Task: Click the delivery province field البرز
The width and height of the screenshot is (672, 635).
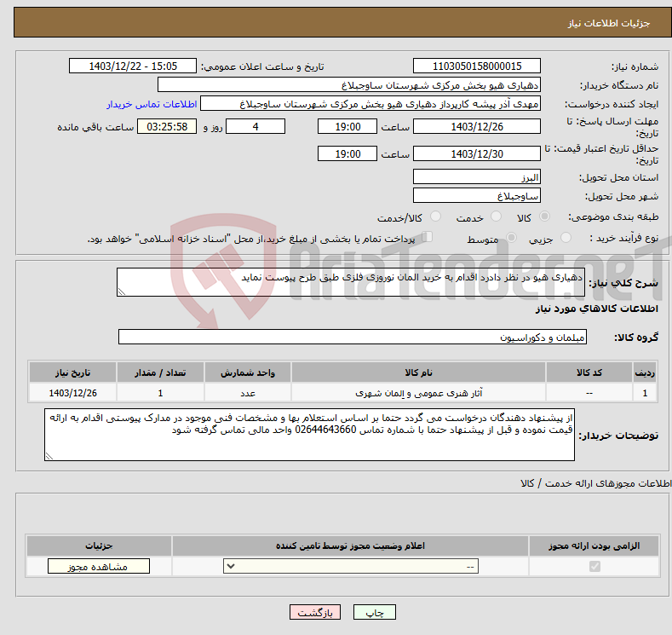Action: (x=477, y=176)
